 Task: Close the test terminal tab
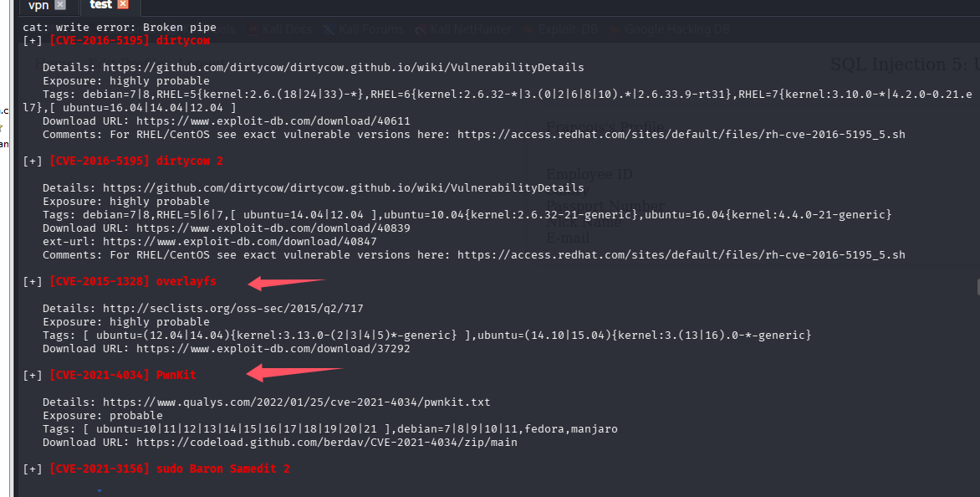pyautogui.click(x=123, y=5)
